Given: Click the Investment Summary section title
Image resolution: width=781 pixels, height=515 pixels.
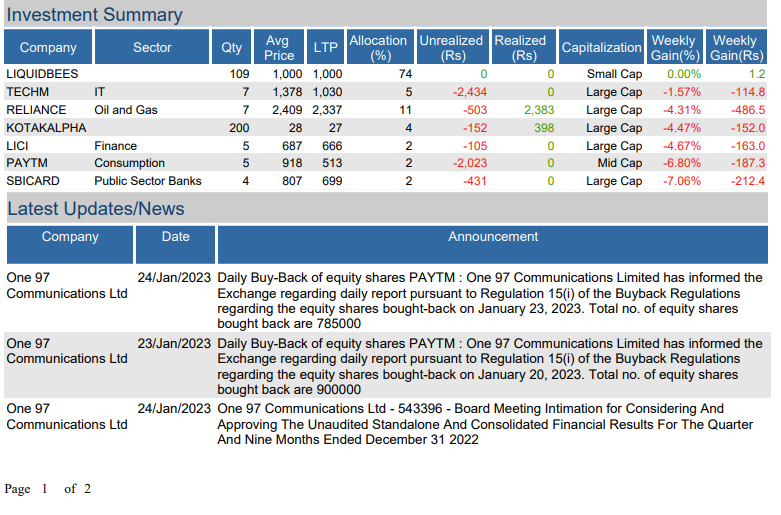Looking at the screenshot, I should 95,14.
